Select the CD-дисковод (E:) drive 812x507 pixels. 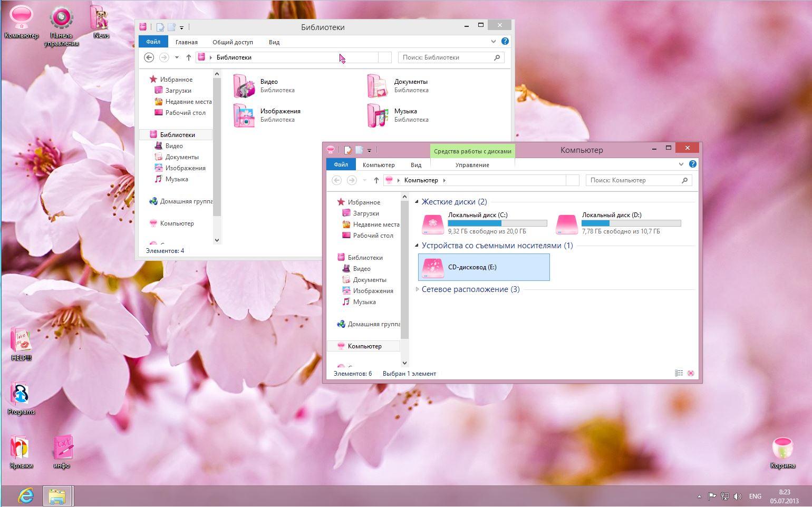pos(484,267)
